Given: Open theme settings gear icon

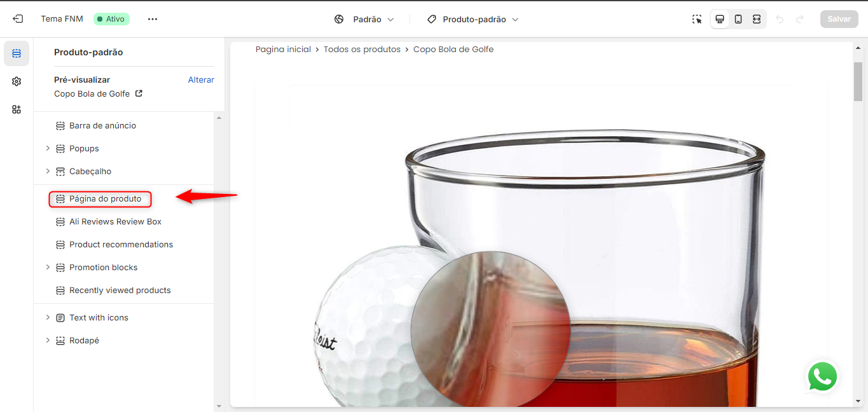Looking at the screenshot, I should [17, 81].
